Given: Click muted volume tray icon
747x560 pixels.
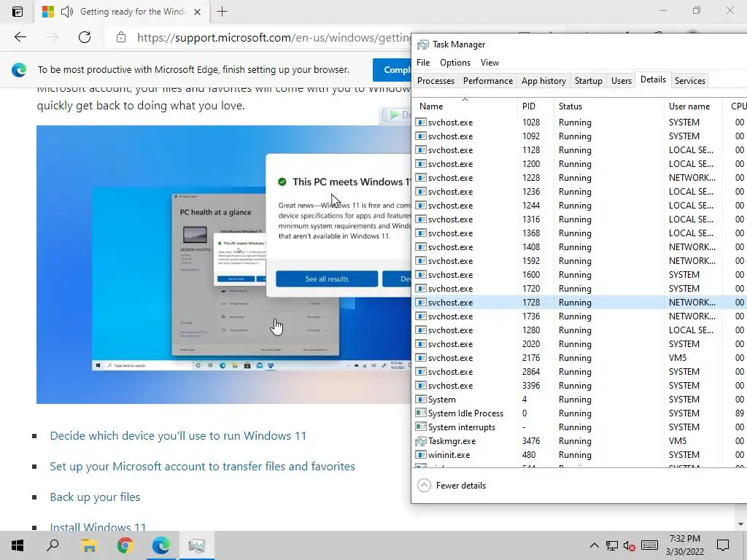Looking at the screenshot, I should tap(630, 545).
